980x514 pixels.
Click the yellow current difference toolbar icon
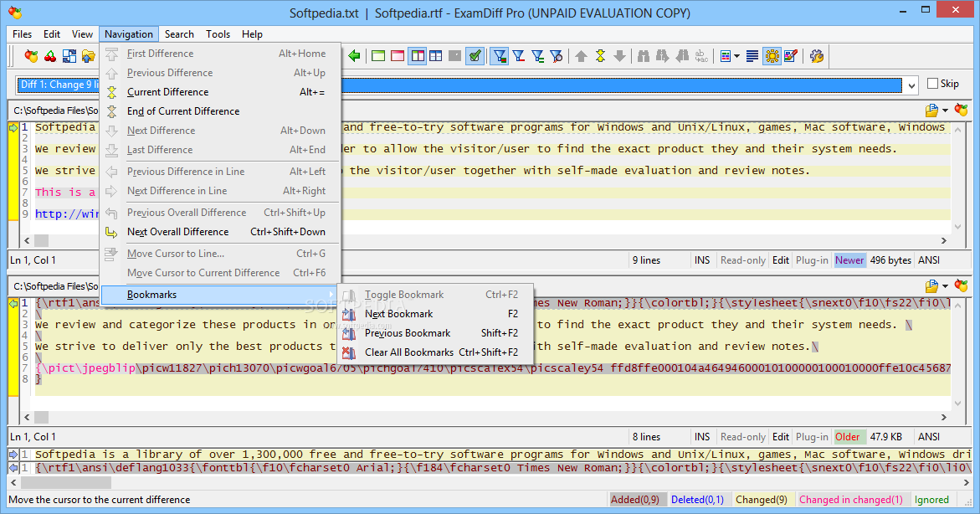(601, 56)
